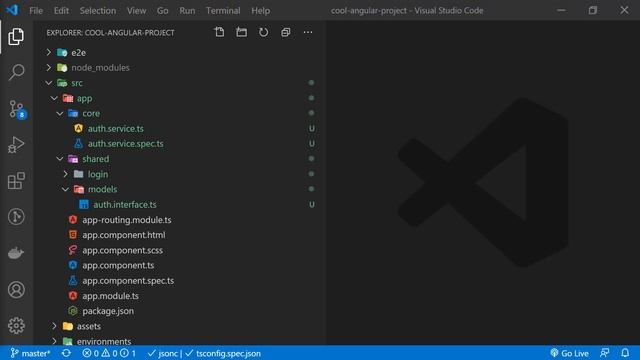Open the View menu
The height and width of the screenshot is (360, 640).
tap(136, 11)
